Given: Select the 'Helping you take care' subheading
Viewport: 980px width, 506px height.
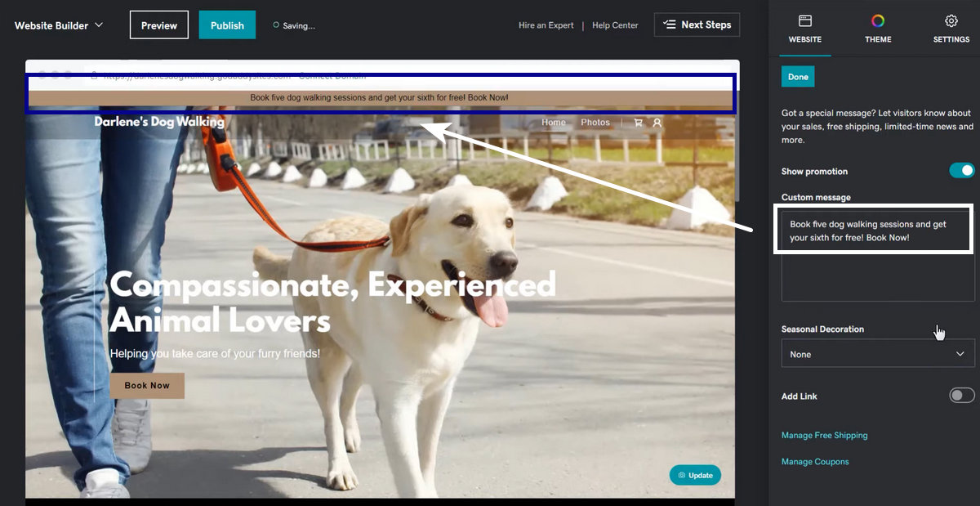Looking at the screenshot, I should click(215, 354).
